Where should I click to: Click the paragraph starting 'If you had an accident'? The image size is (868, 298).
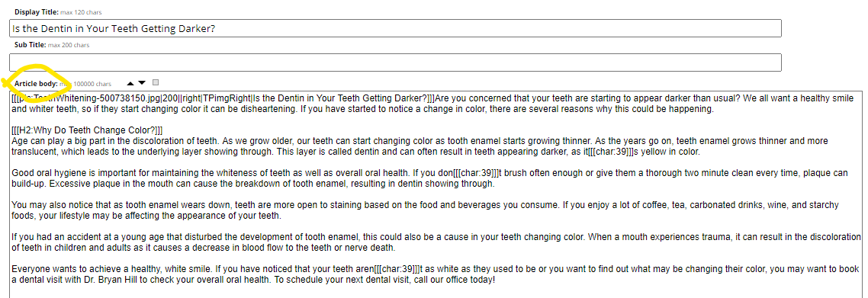coord(436,242)
